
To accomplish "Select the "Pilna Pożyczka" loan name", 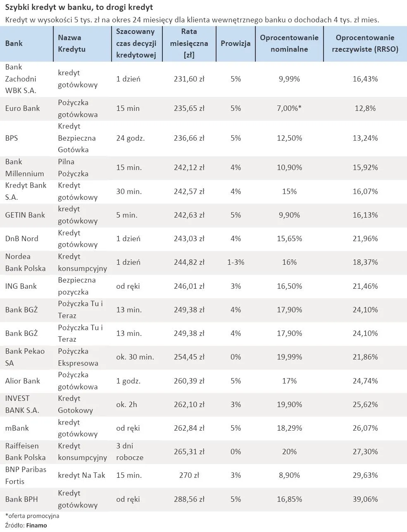I will tap(73, 168).
